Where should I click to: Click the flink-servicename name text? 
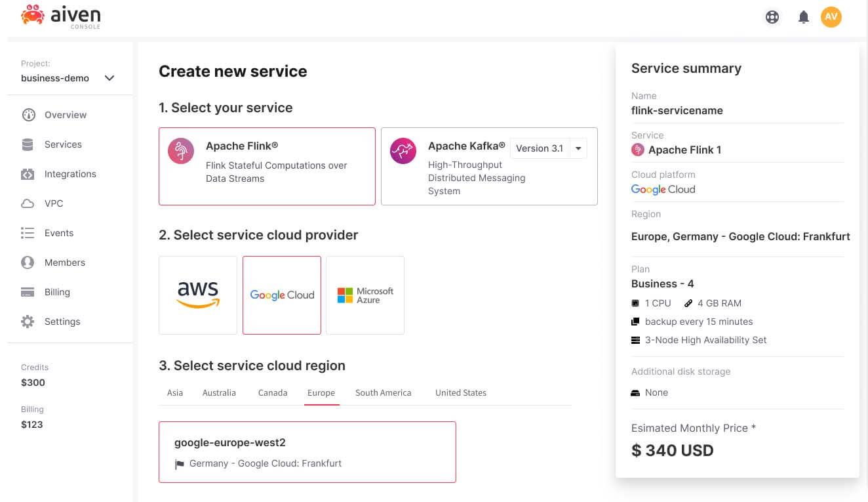pyautogui.click(x=677, y=110)
